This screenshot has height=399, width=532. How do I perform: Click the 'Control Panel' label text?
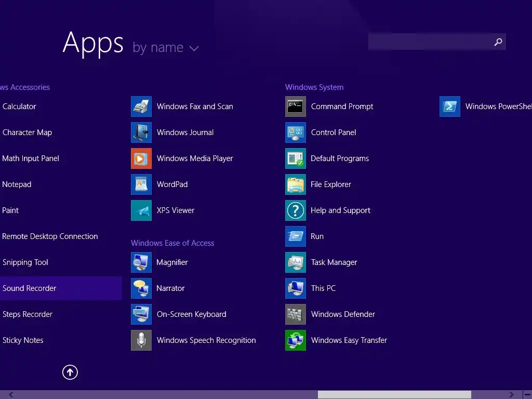pyautogui.click(x=334, y=132)
